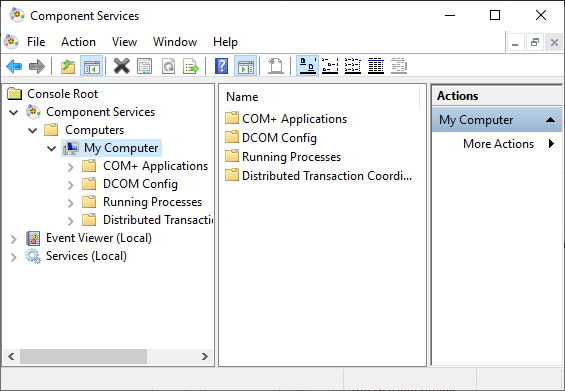Toggle Show/Hide Console Tree button
565x391 pixels.
point(92,66)
